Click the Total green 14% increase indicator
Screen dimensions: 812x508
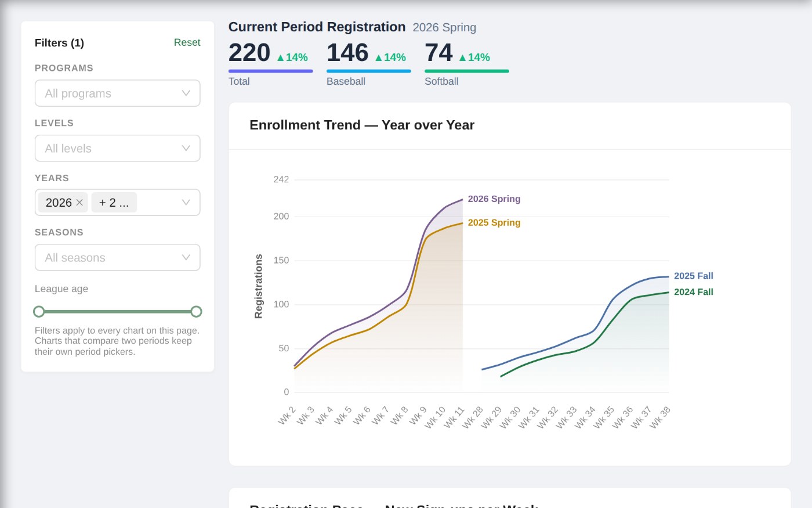(x=292, y=57)
